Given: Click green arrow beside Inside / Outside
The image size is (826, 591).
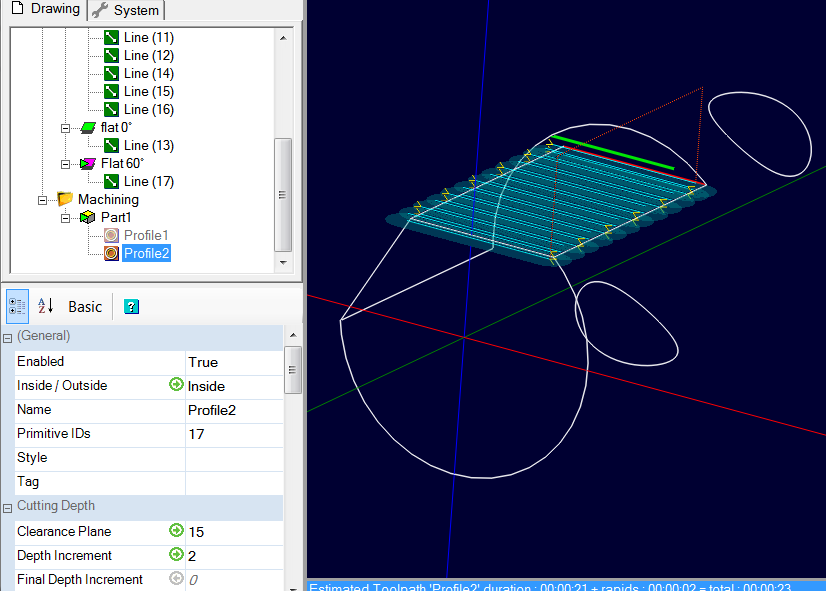Looking at the screenshot, I should point(176,385).
